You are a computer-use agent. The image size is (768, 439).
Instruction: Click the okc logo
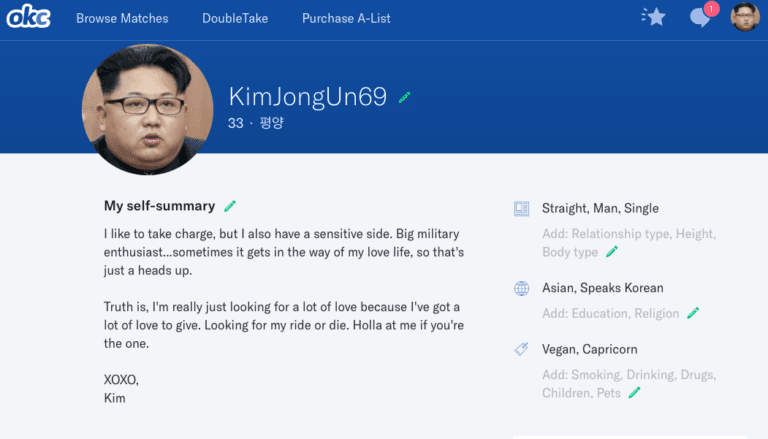point(28,18)
